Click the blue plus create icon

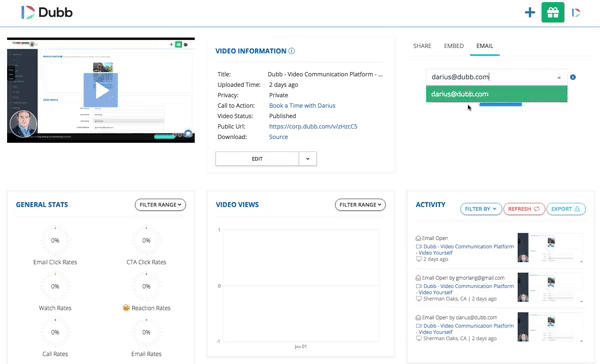530,12
